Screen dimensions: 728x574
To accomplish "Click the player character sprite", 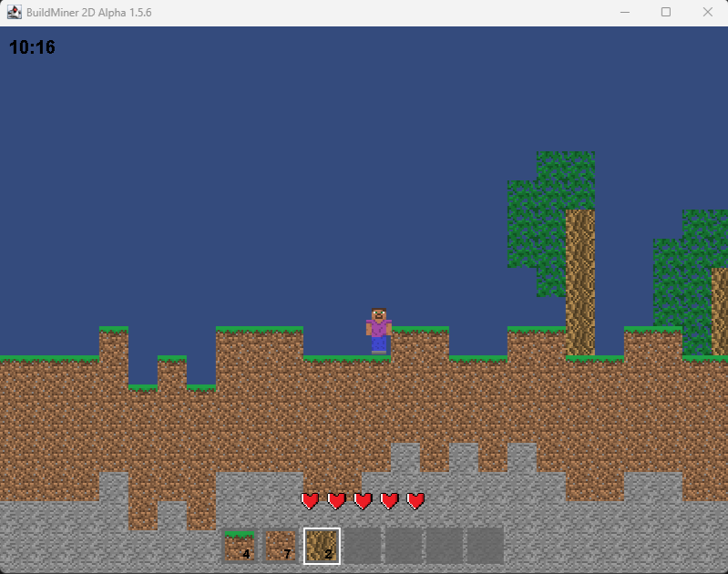I will click(x=379, y=331).
